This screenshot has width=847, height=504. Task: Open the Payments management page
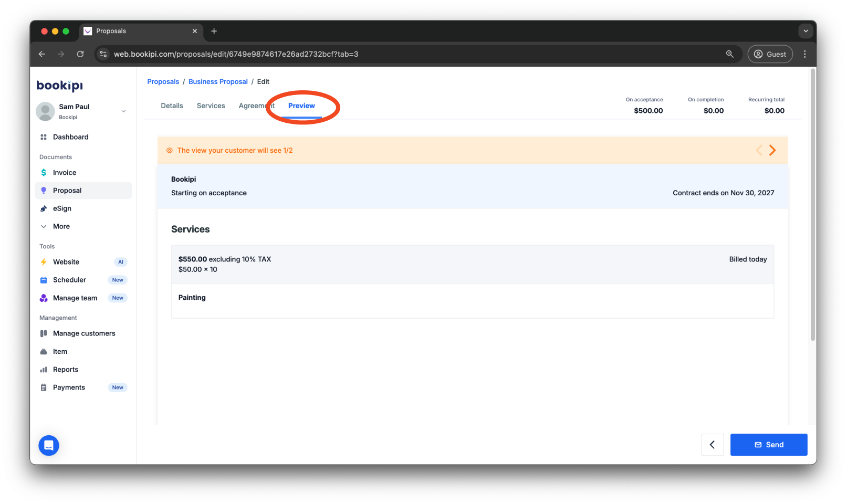68,387
